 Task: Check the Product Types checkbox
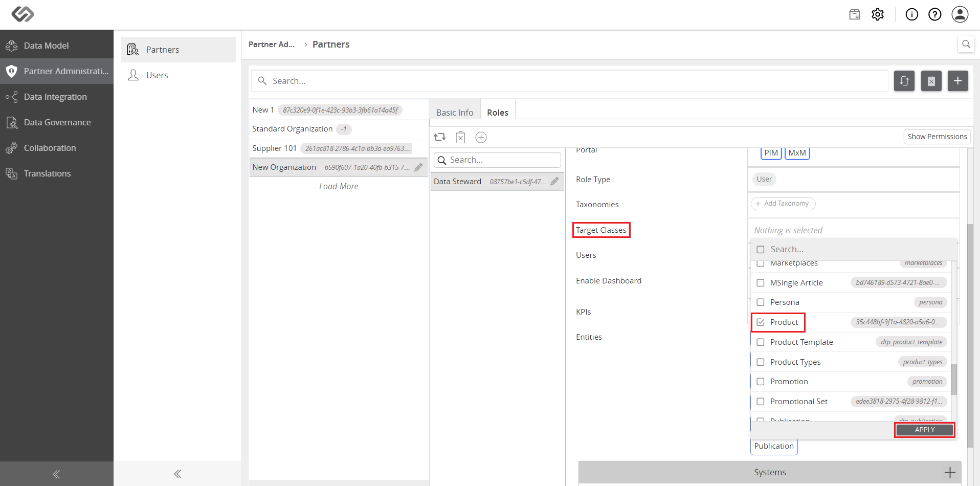point(761,362)
